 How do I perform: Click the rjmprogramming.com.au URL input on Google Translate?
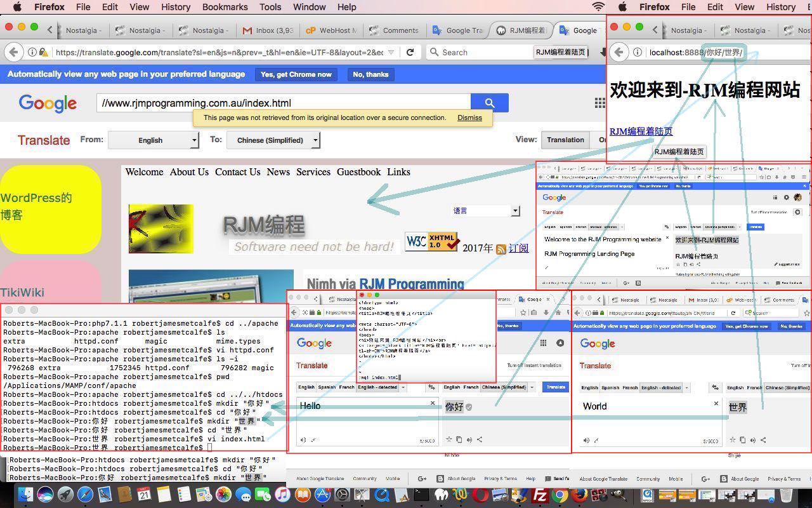click(x=284, y=103)
